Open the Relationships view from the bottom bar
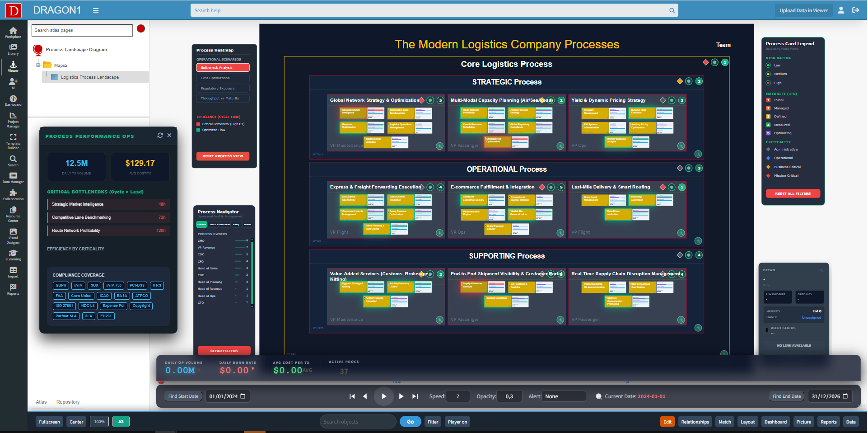868x433 pixels. [695, 421]
